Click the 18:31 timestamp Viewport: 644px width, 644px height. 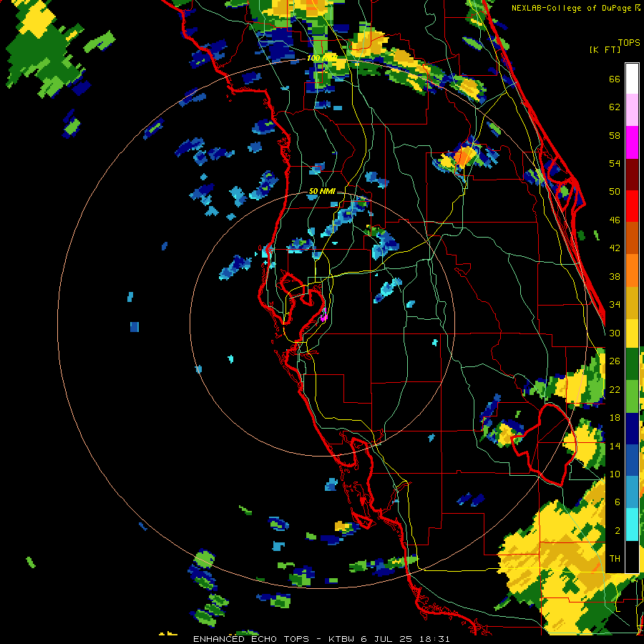pyautogui.click(x=435, y=639)
